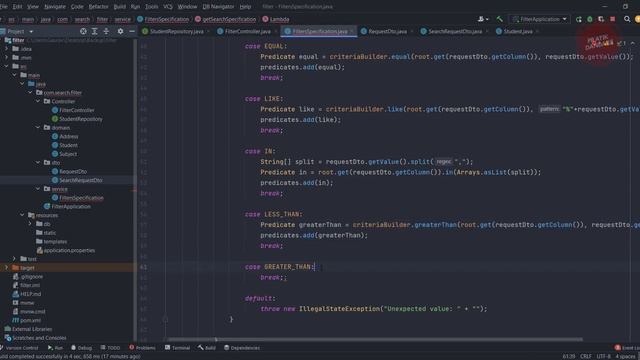Screen dimensions: 640x360
Task: Open the Event Log in status bar
Action: (x=627, y=348)
